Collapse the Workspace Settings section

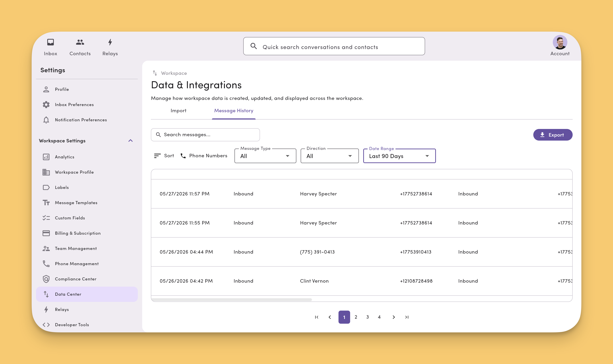tap(131, 141)
